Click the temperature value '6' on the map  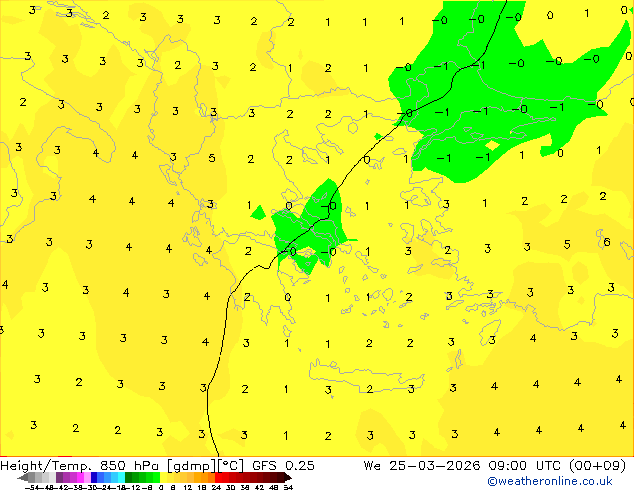[x=607, y=242]
